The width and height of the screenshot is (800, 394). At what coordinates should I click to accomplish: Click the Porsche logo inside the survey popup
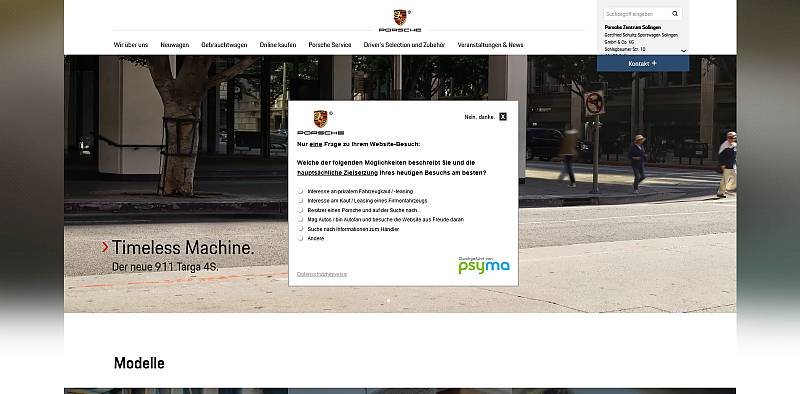coord(320,122)
